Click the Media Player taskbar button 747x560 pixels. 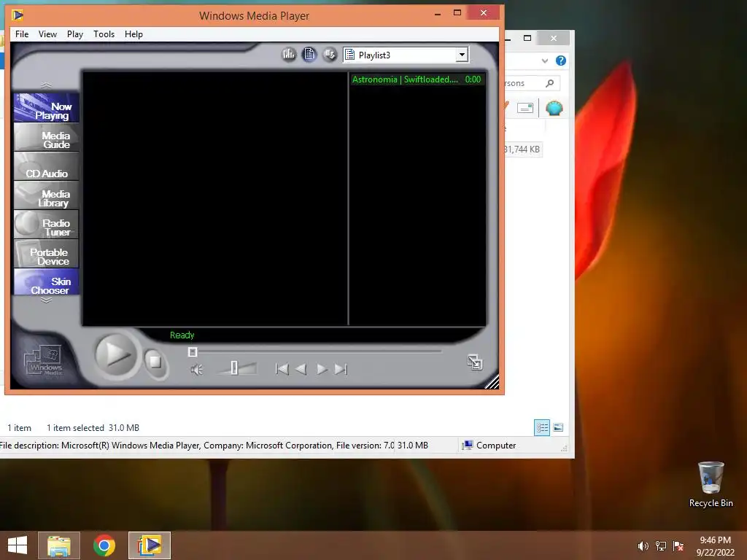(150, 545)
